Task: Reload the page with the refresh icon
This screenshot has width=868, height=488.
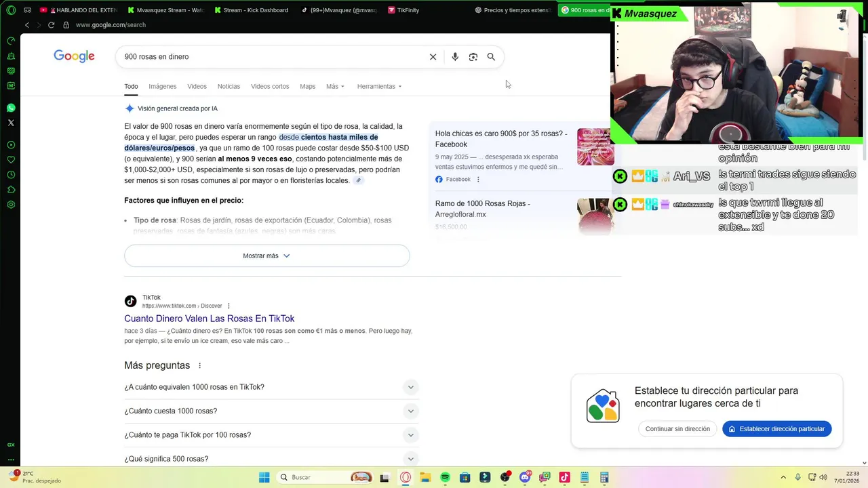Action: (51, 25)
